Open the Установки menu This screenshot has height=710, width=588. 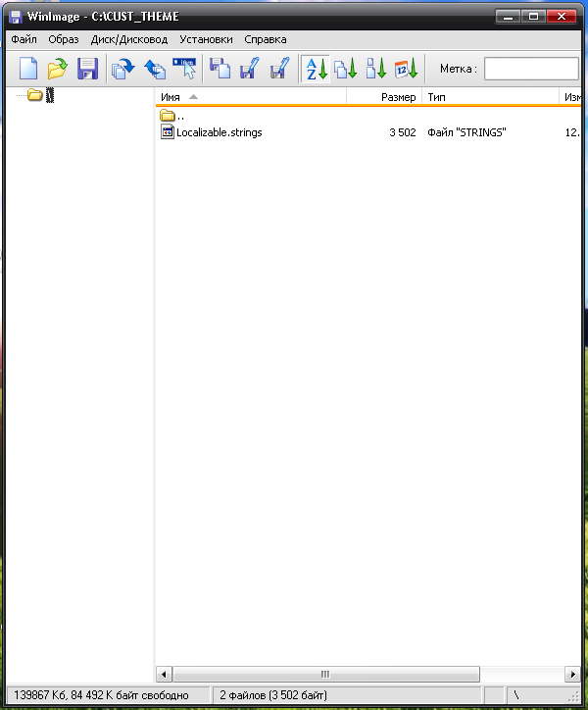click(x=206, y=39)
